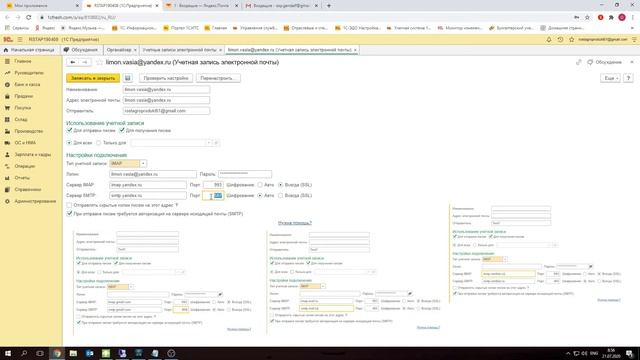Image resolution: width=640 pixels, height=360 pixels.
Task: Open Windows taskbar search
Action: click(24, 353)
